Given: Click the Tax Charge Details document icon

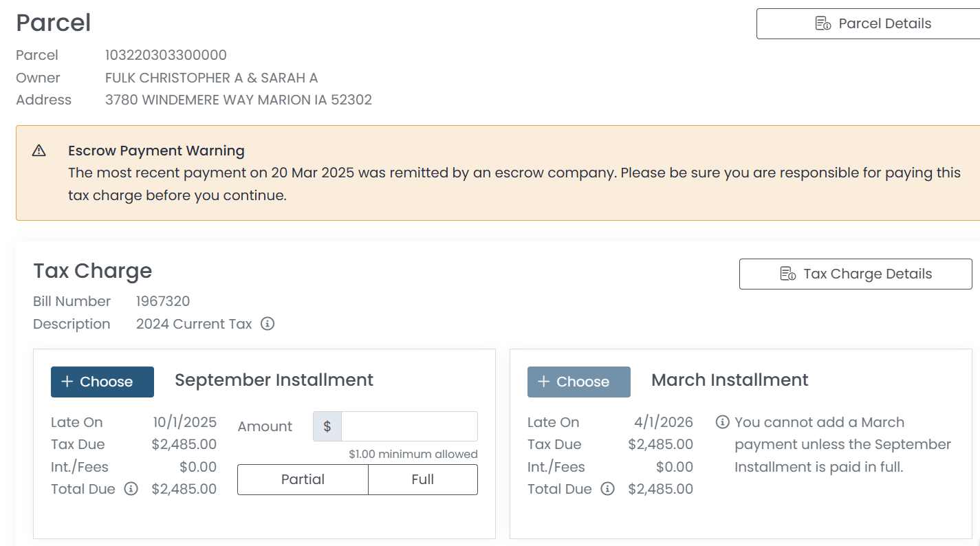Looking at the screenshot, I should [x=787, y=274].
